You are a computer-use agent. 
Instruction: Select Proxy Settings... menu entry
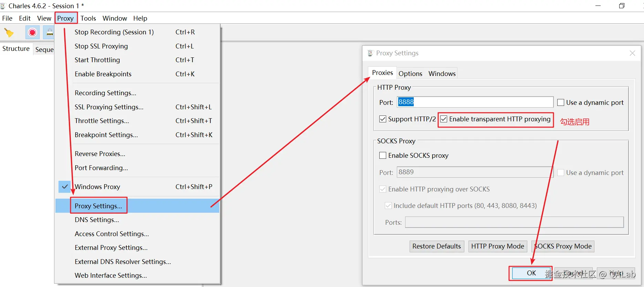click(137, 206)
